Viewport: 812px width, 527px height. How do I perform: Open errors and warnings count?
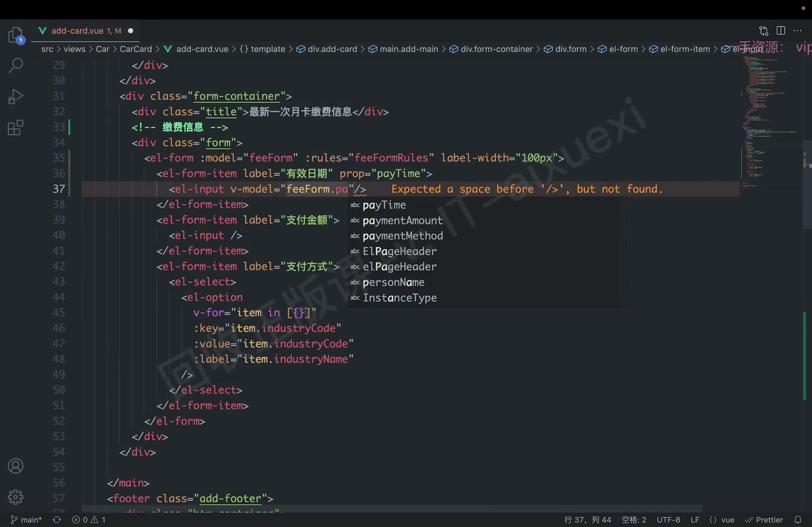coord(89,520)
